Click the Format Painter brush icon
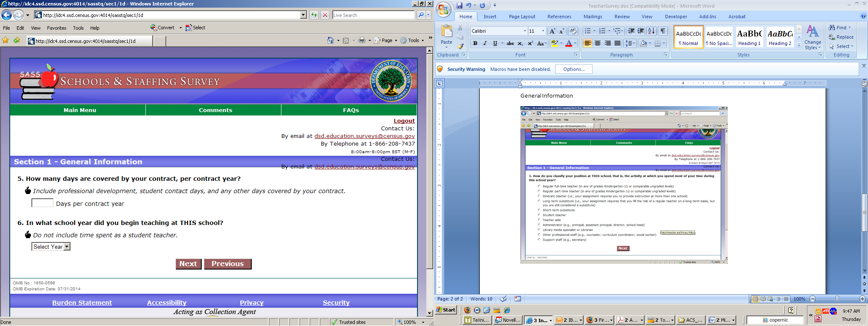This screenshot has height=326, width=868. (460, 46)
